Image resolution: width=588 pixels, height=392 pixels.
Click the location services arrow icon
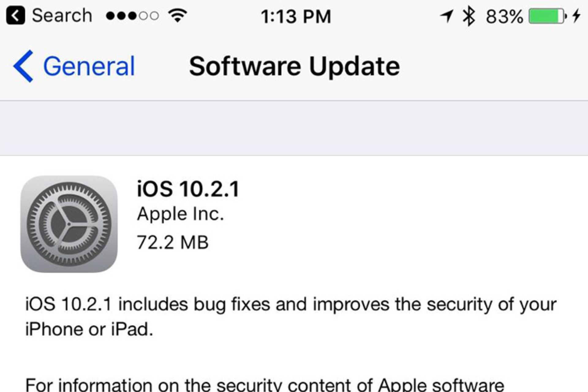coord(447,16)
